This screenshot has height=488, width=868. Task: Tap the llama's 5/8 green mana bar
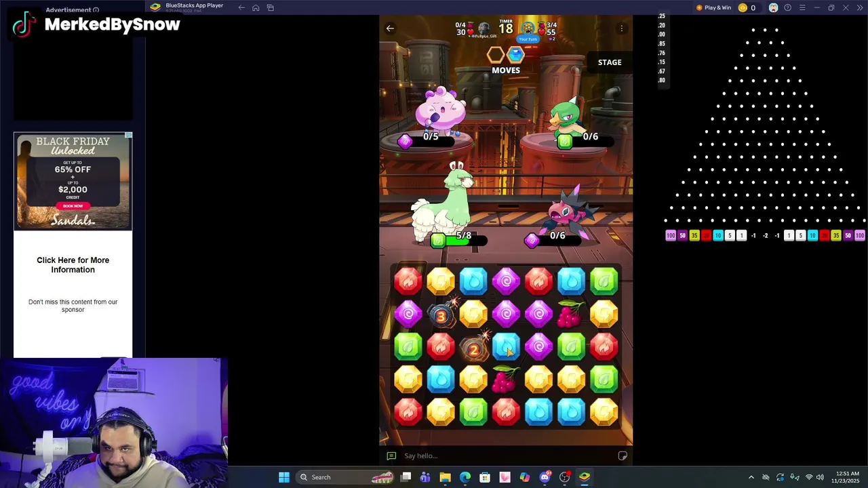point(459,239)
